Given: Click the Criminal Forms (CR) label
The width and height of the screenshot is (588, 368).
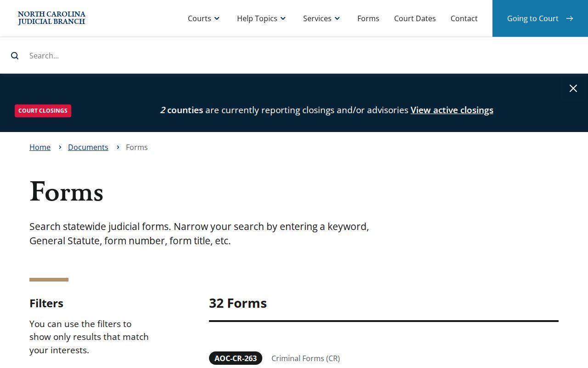Looking at the screenshot, I should coord(305,358).
